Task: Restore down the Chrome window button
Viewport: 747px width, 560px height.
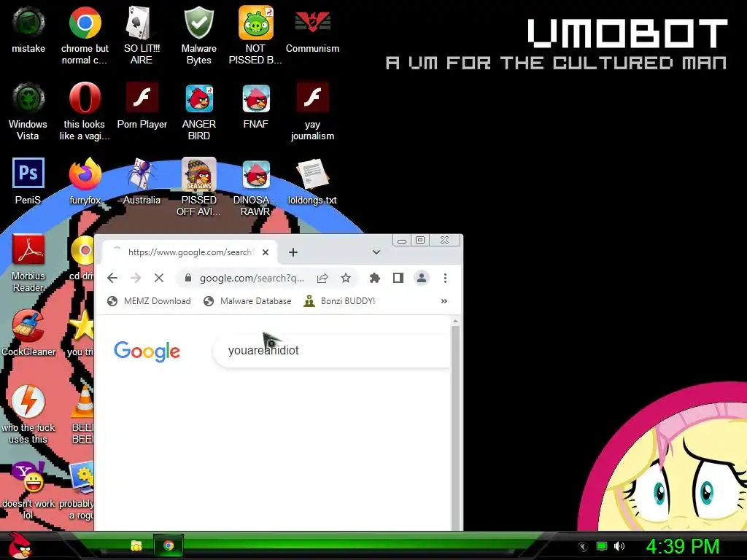Action: [x=420, y=240]
